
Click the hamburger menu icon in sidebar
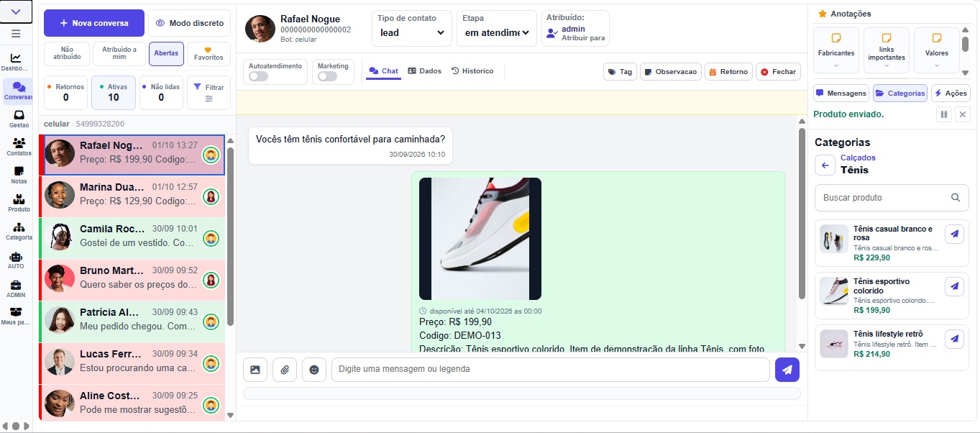click(16, 33)
